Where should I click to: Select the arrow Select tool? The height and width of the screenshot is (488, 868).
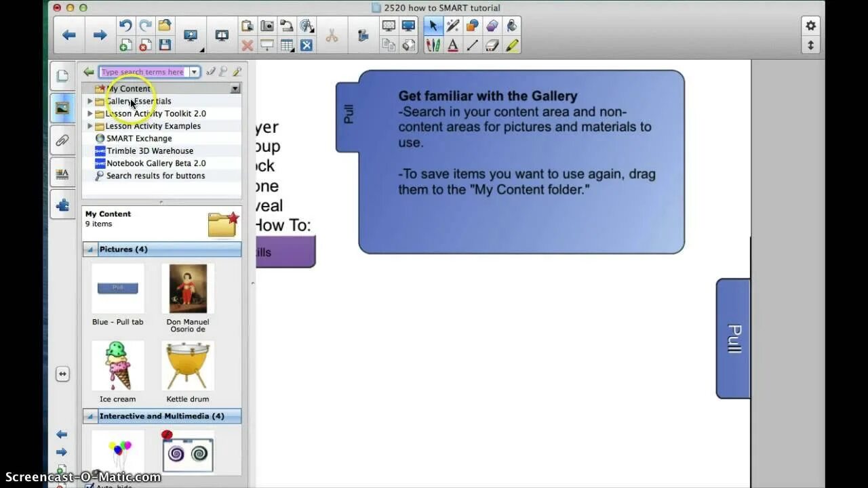pos(433,26)
